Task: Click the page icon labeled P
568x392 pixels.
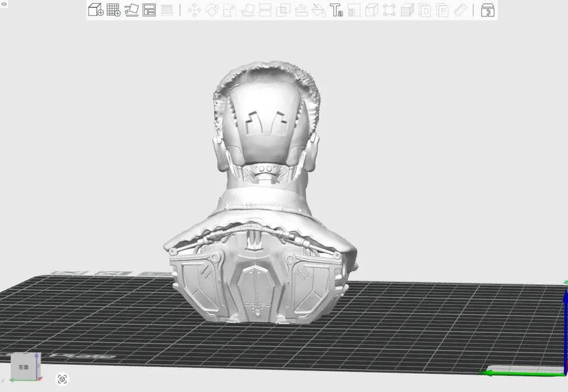Action: [x=442, y=10]
